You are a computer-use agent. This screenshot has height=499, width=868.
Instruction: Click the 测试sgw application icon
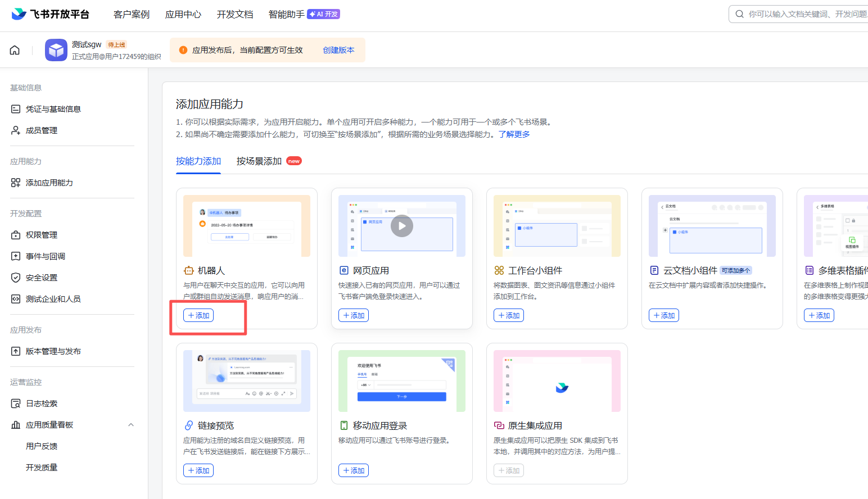(x=56, y=49)
